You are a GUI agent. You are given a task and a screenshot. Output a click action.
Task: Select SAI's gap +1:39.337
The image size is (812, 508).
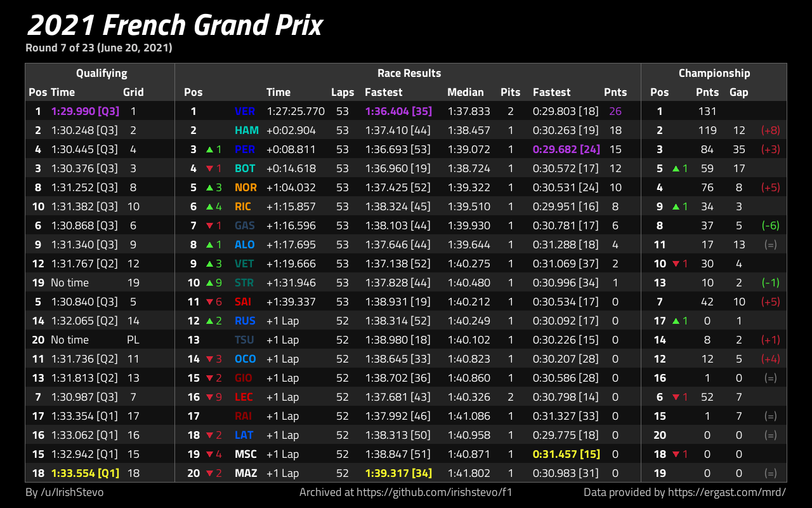coord(291,302)
